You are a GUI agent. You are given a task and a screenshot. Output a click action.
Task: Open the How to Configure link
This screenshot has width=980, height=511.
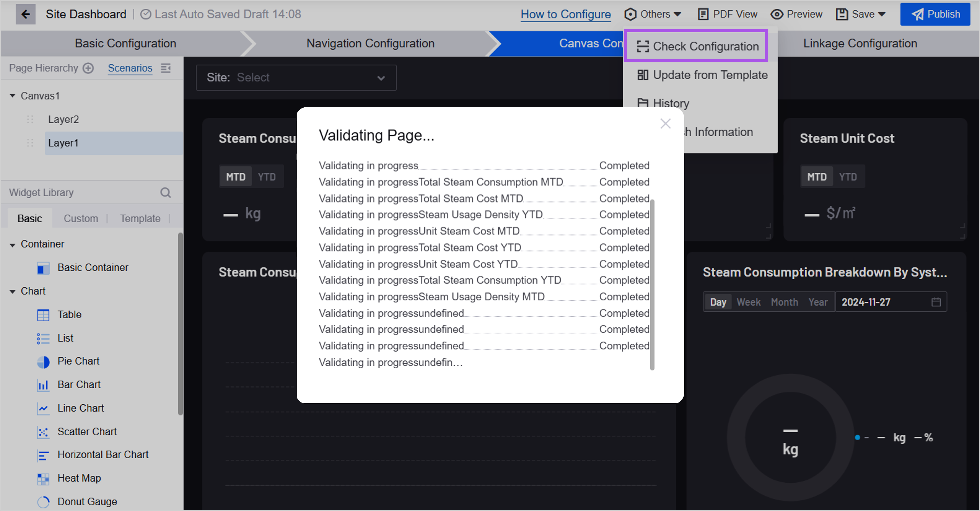565,14
